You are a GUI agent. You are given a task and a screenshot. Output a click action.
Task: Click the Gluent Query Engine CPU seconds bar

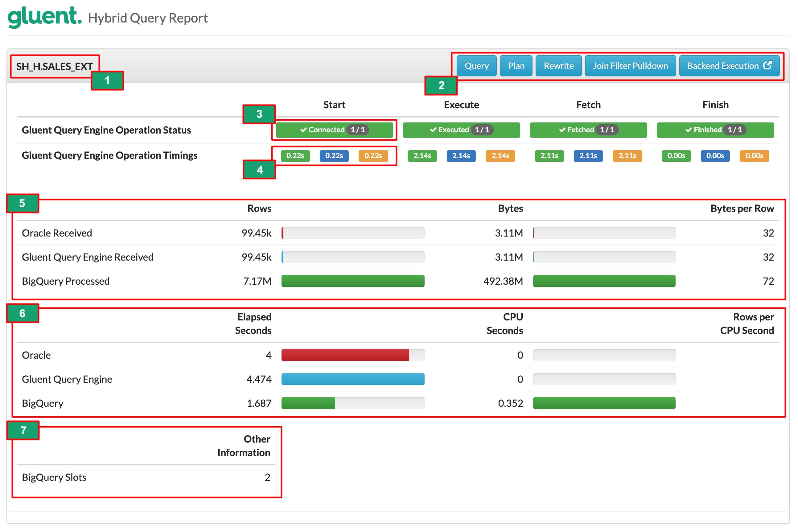tap(604, 379)
